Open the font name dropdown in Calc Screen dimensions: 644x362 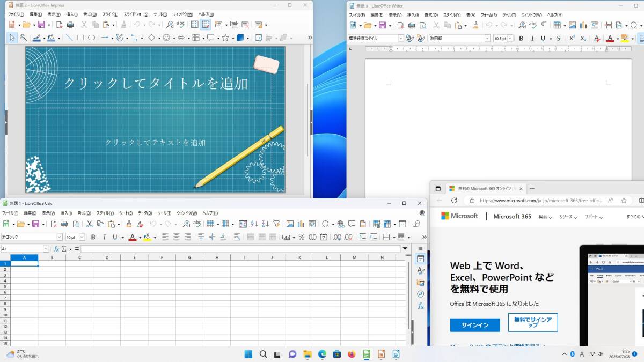click(60, 237)
